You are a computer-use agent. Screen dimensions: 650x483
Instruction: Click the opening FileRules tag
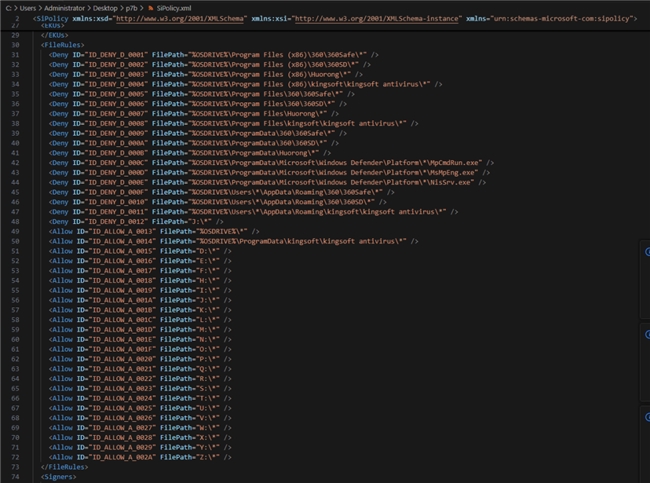63,45
